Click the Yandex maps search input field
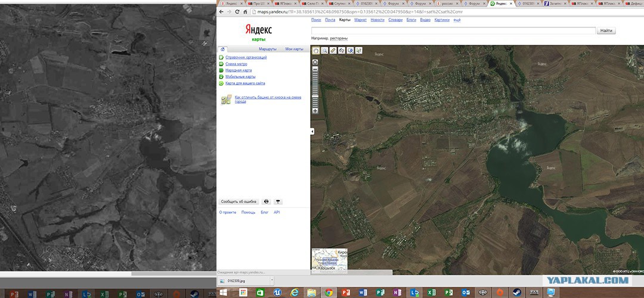This screenshot has height=298, width=644. pos(453,31)
